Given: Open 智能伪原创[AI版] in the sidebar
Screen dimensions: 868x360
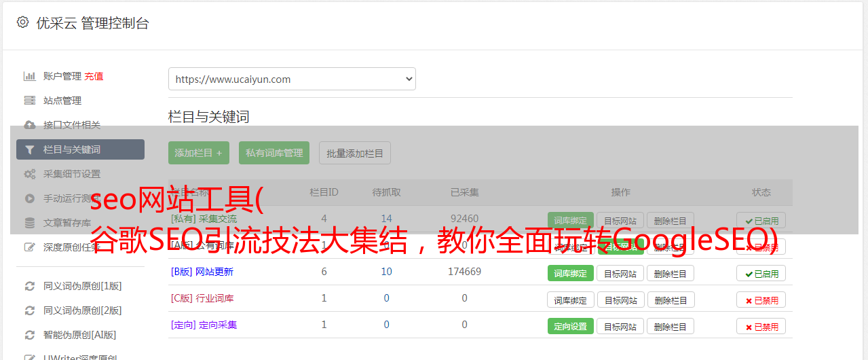Looking at the screenshot, I should pyautogui.click(x=80, y=335).
